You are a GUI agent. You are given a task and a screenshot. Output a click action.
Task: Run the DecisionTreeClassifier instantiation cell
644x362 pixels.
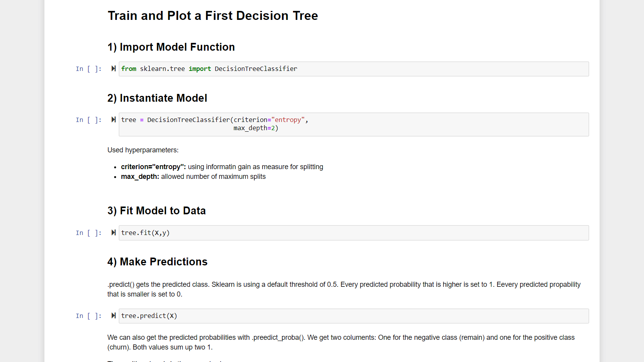pos(113,120)
